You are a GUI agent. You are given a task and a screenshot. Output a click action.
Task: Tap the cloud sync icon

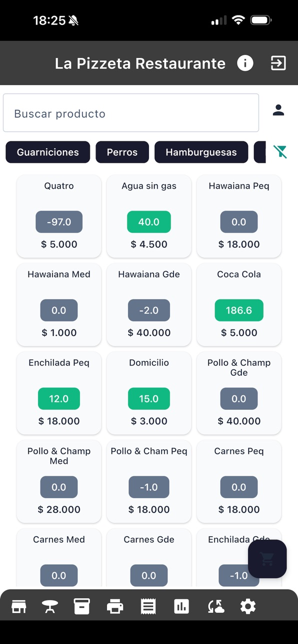216,607
